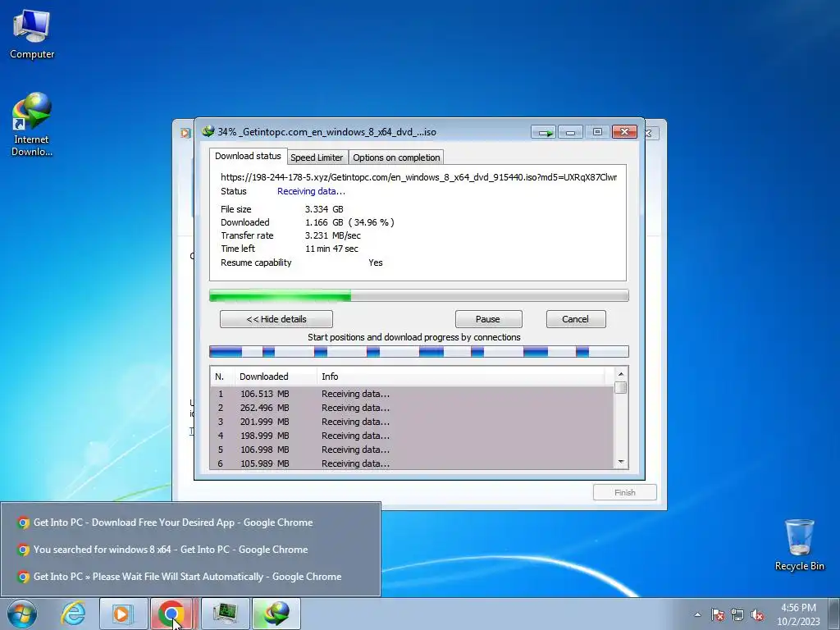
Task: Click the IDM icon in dialog title bar
Action: [208, 131]
